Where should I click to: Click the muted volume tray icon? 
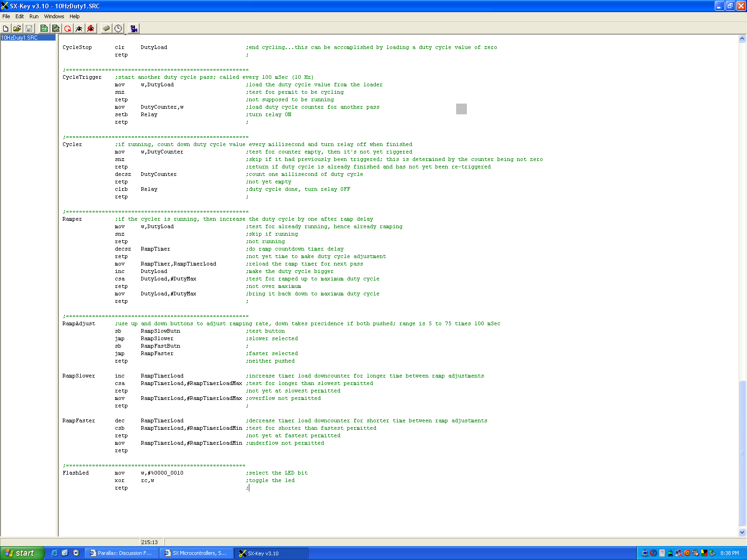(x=695, y=553)
